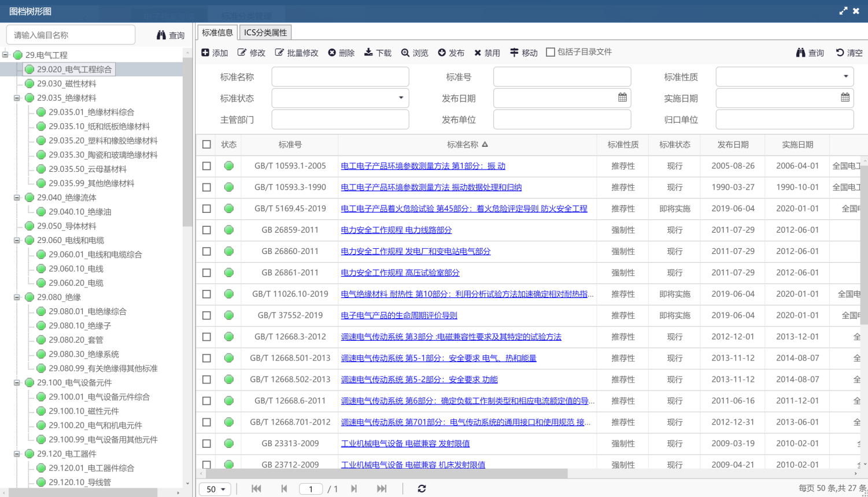The image size is (868, 497).
Task: Tick the checkbox for GB 26859-2011 row
Action: [206, 230]
